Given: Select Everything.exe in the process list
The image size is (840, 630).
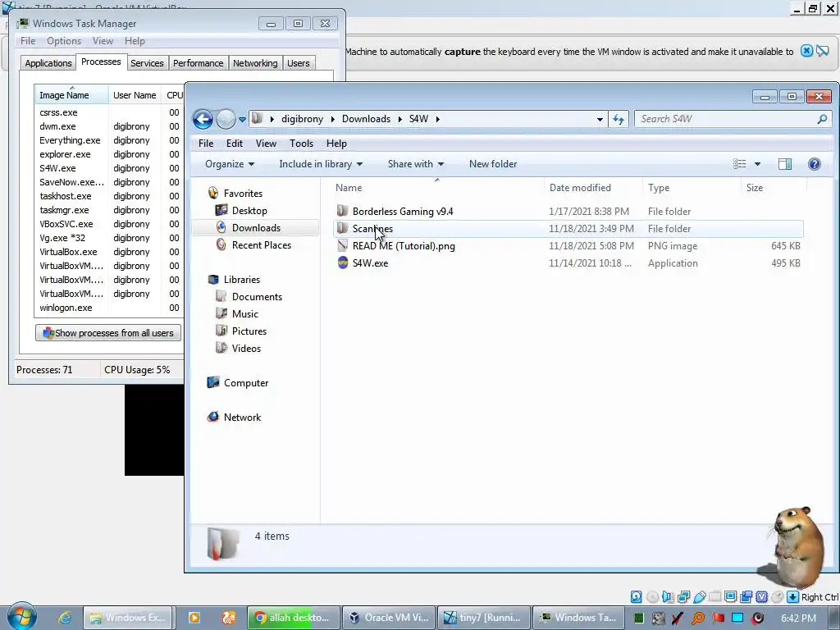Looking at the screenshot, I should (110, 140).
